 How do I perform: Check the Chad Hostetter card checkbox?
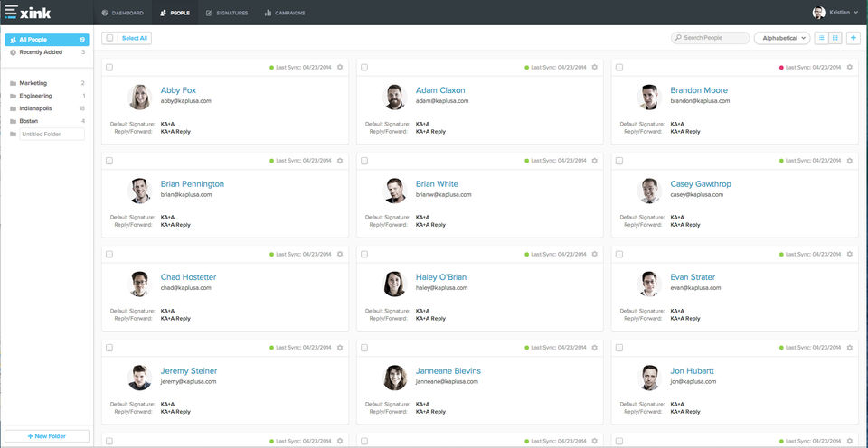[x=109, y=255]
